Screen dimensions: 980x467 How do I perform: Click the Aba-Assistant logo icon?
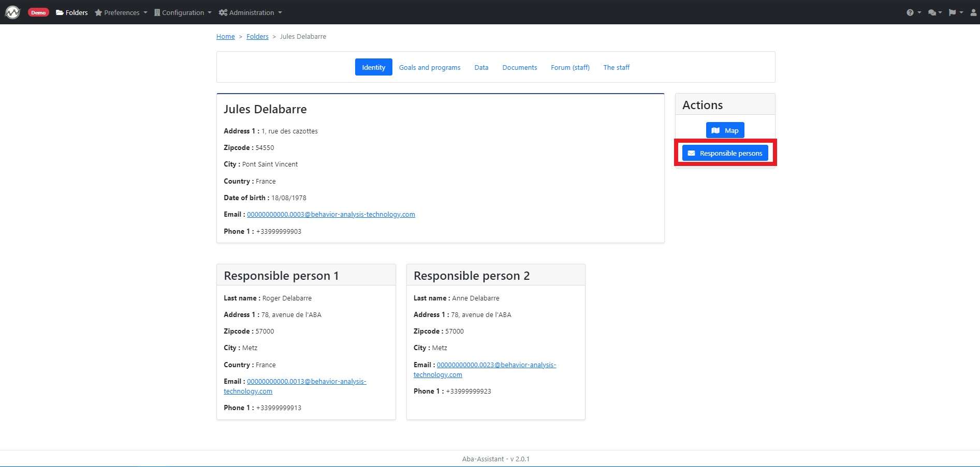point(12,12)
